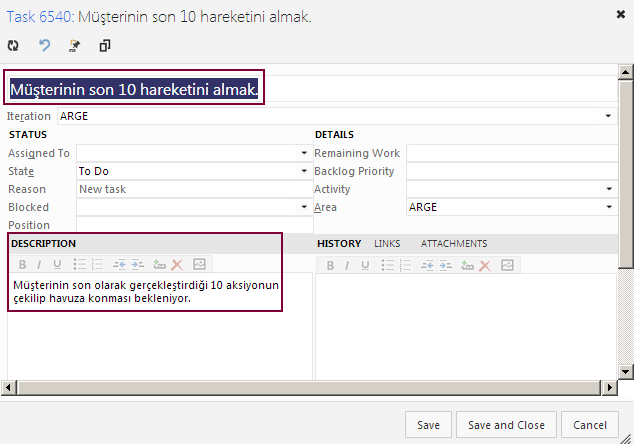The image size is (634, 444).
Task: Toggle underline in the Description toolbar
Action: pyautogui.click(x=57, y=265)
